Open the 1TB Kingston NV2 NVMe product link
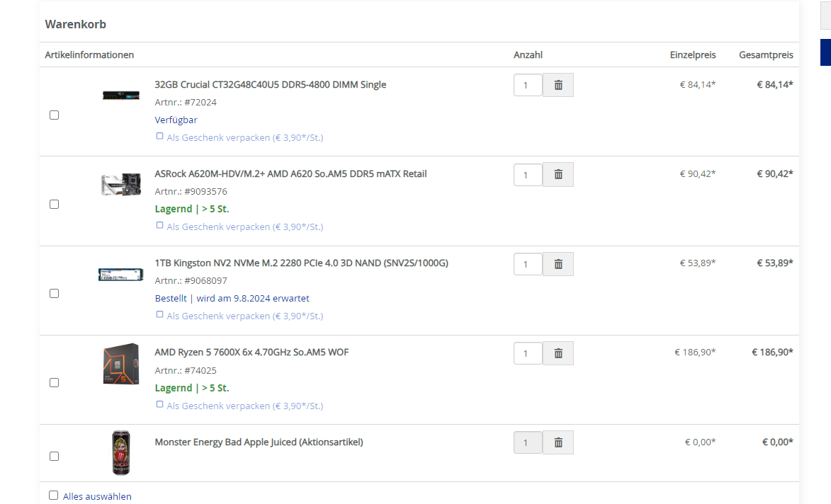 301,263
